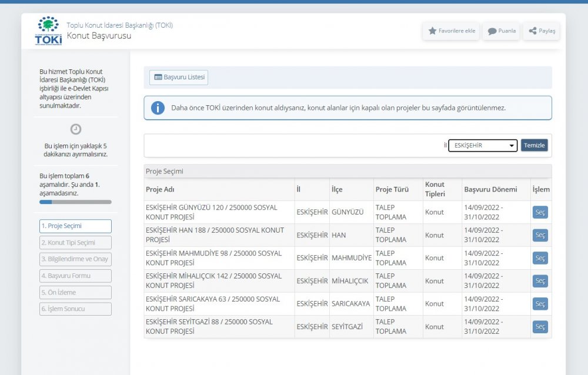Rate the service with Puanla
This screenshot has height=375, width=588.
(x=502, y=31)
